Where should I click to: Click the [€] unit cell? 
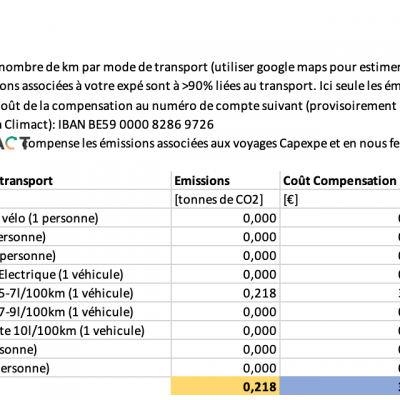click(x=340, y=199)
